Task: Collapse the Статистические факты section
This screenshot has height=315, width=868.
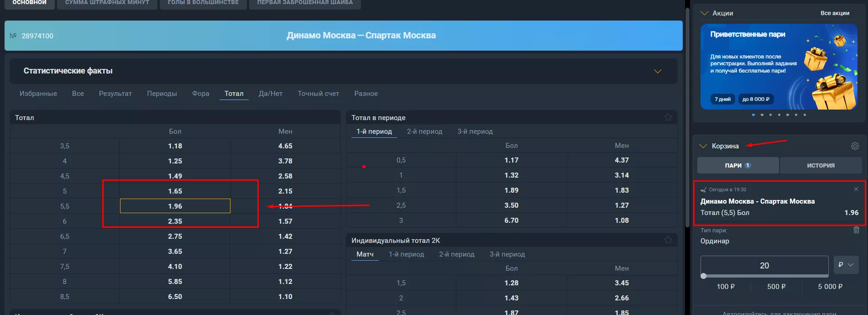Action: [657, 71]
